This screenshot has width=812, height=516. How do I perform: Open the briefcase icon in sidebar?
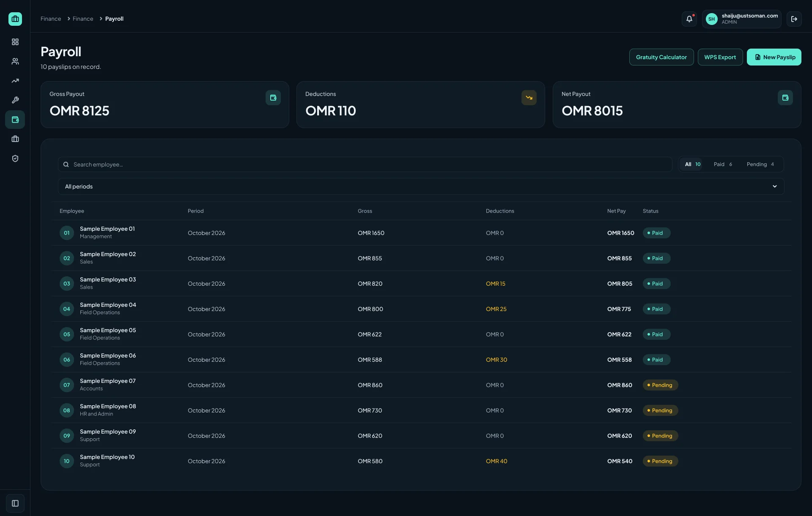click(x=15, y=139)
